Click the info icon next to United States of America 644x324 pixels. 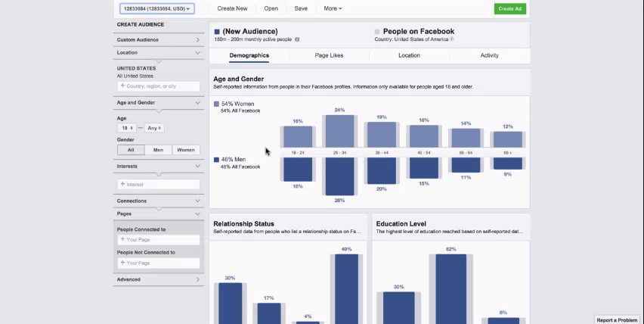[452, 39]
